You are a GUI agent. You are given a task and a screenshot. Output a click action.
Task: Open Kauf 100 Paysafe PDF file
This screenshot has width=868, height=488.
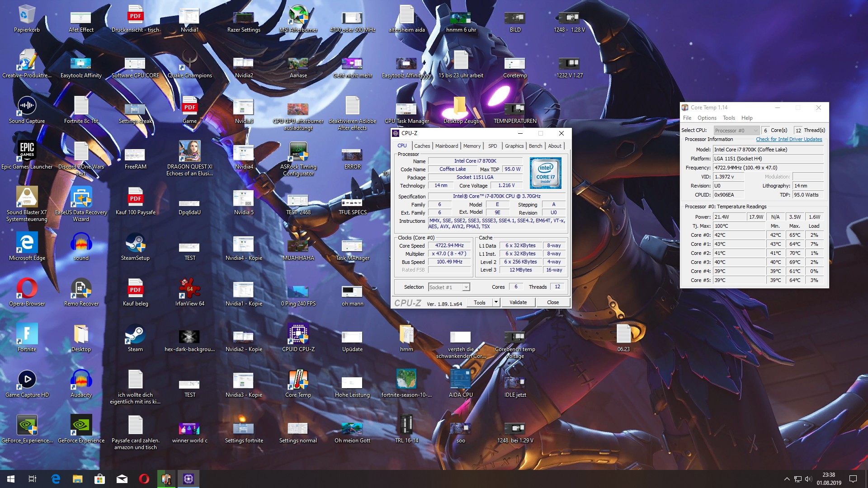(x=136, y=202)
